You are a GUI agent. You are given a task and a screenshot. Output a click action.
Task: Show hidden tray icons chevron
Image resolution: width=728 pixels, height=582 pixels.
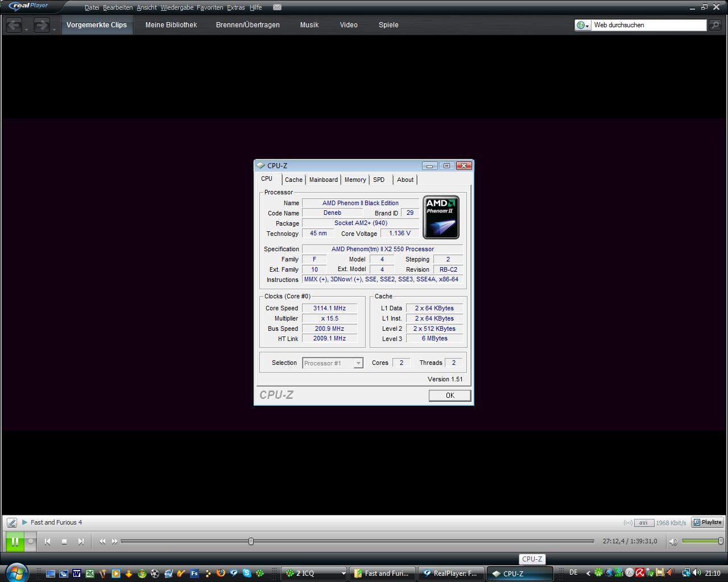tap(588, 573)
